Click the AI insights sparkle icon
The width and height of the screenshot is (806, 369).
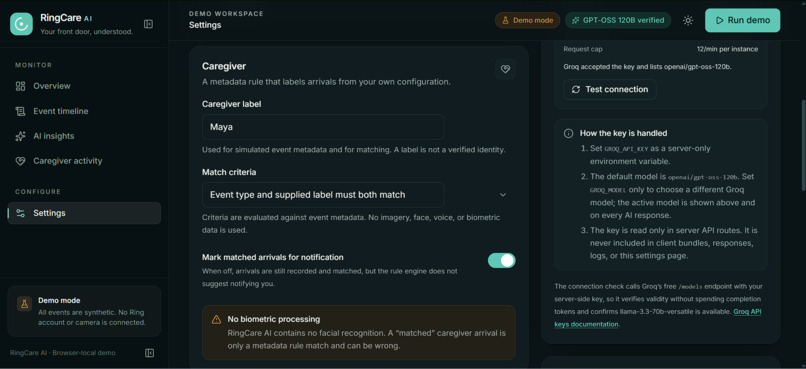[21, 136]
